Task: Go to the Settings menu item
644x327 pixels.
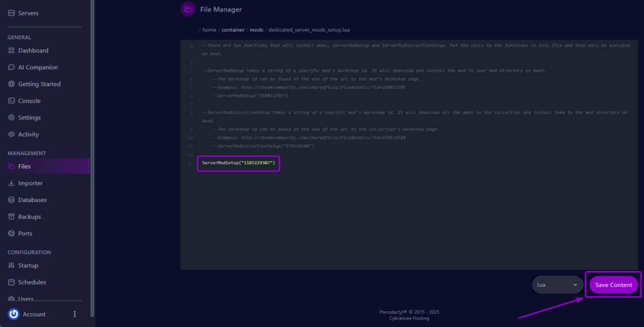Action: pyautogui.click(x=29, y=118)
